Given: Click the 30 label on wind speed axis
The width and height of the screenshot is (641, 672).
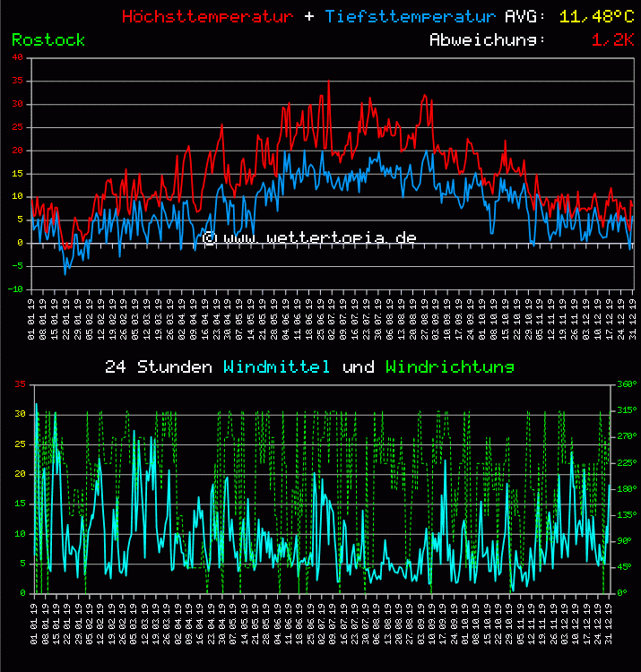Looking at the screenshot, I should 20,414.
